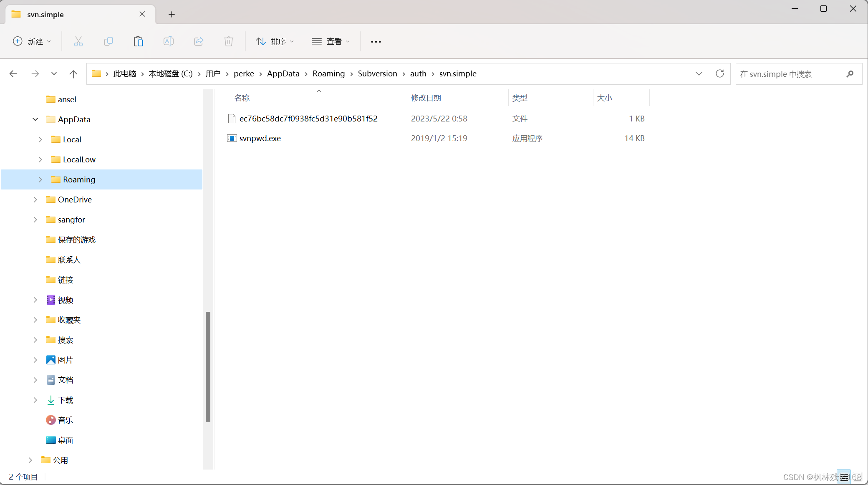Viewport: 868px width, 485px height.
Task: Click the Desktop icon in sidebar
Action: [x=51, y=440]
